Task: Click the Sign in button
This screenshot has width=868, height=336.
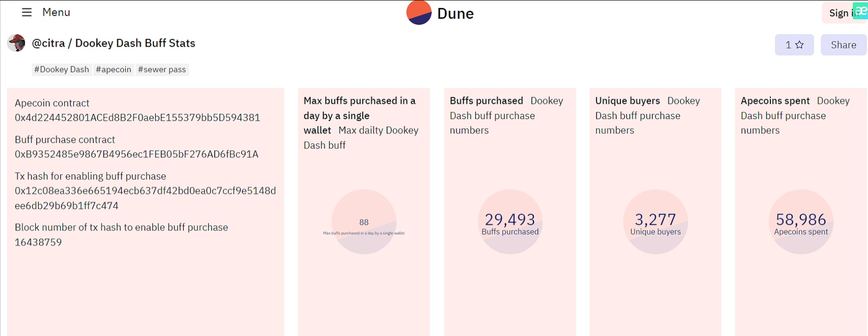Action: pyautogui.click(x=840, y=13)
